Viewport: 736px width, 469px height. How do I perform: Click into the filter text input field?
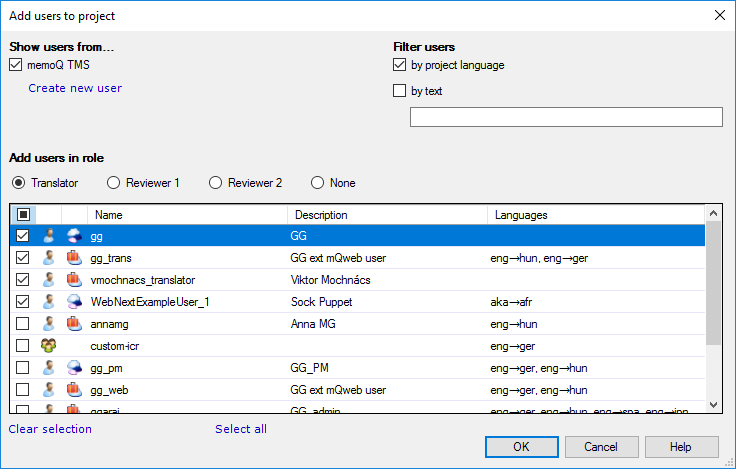pos(566,117)
